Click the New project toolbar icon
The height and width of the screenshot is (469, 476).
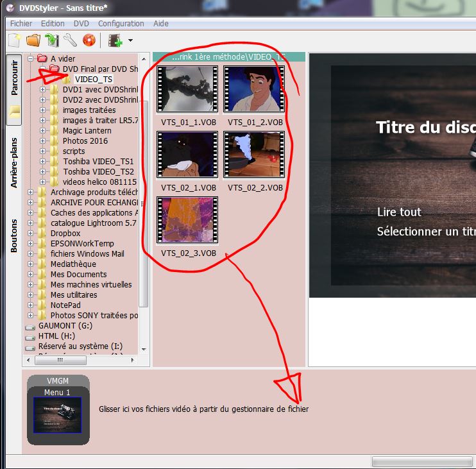[14, 40]
